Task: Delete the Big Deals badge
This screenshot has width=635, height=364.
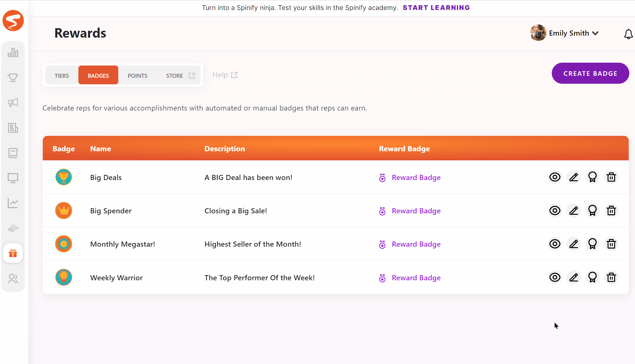Action: (x=611, y=177)
